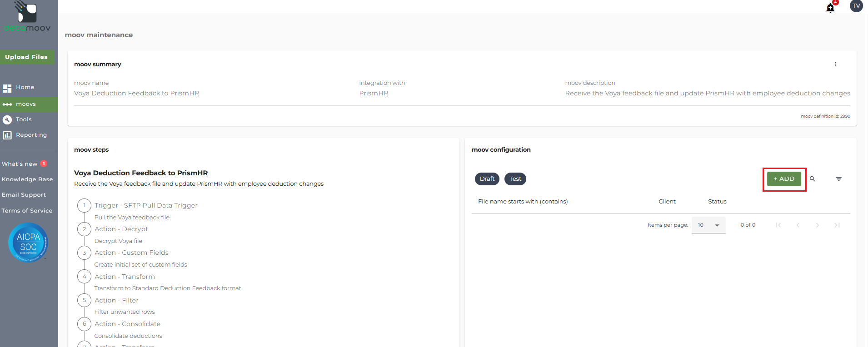The width and height of the screenshot is (868, 347).
Task: Select step 2 circle in moov steps
Action: tap(84, 229)
